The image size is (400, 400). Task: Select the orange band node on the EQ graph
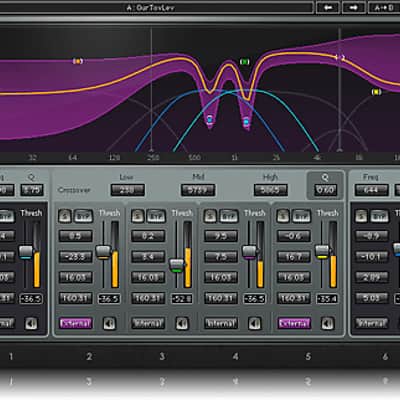tap(78, 61)
